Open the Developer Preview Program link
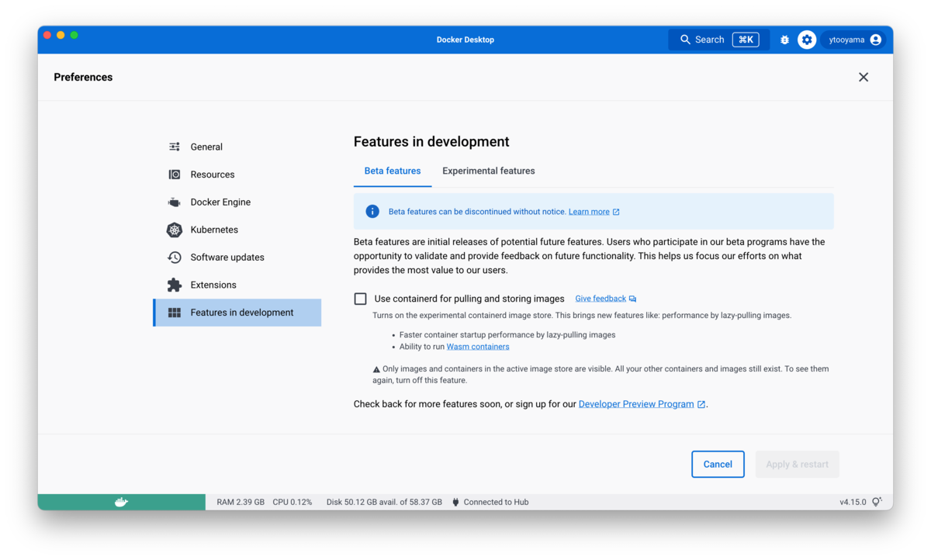Screen dimensions: 931x560 (636, 404)
